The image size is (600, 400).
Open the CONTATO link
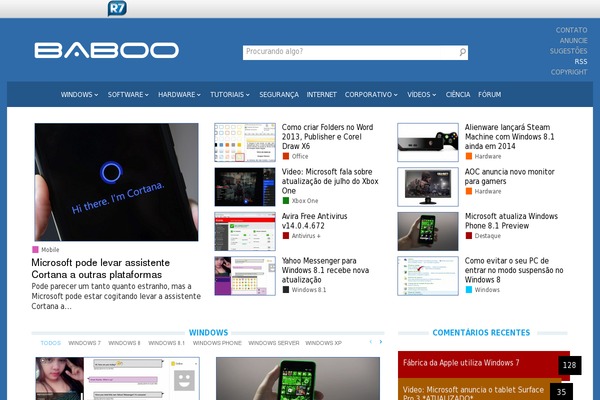click(571, 30)
